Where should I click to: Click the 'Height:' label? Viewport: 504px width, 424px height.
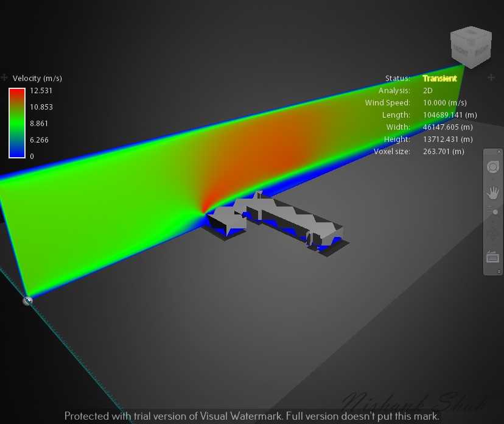click(x=397, y=140)
